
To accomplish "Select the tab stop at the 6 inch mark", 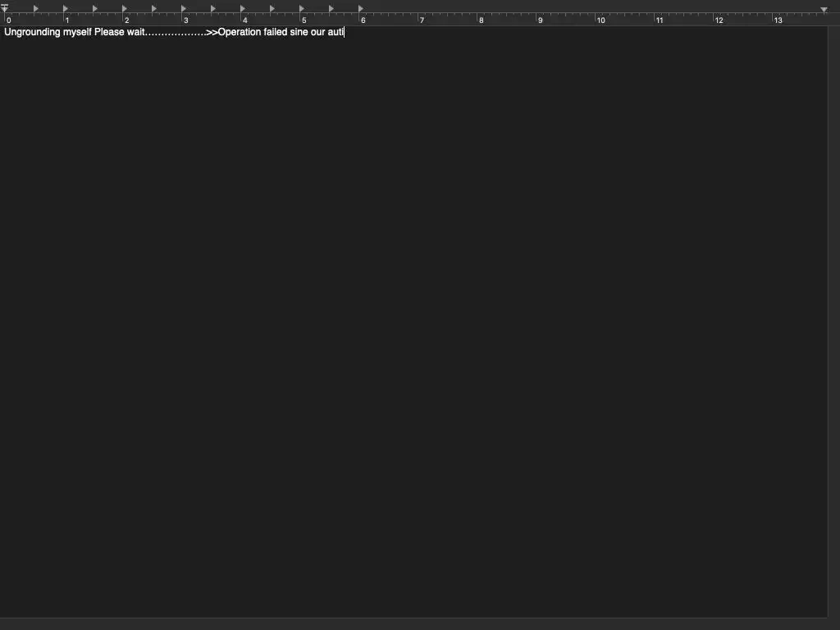I will tap(361, 8).
